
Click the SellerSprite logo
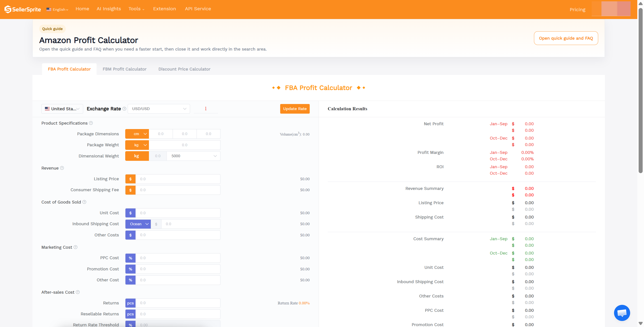point(23,9)
